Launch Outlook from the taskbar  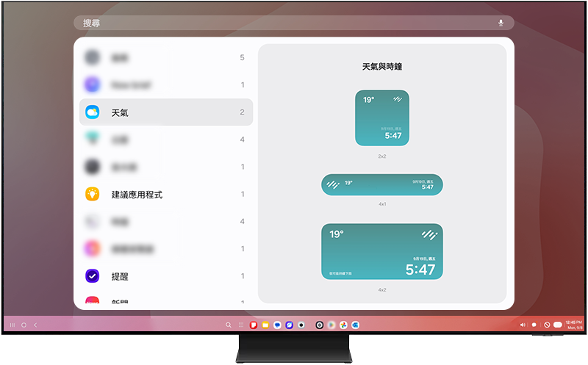355,325
